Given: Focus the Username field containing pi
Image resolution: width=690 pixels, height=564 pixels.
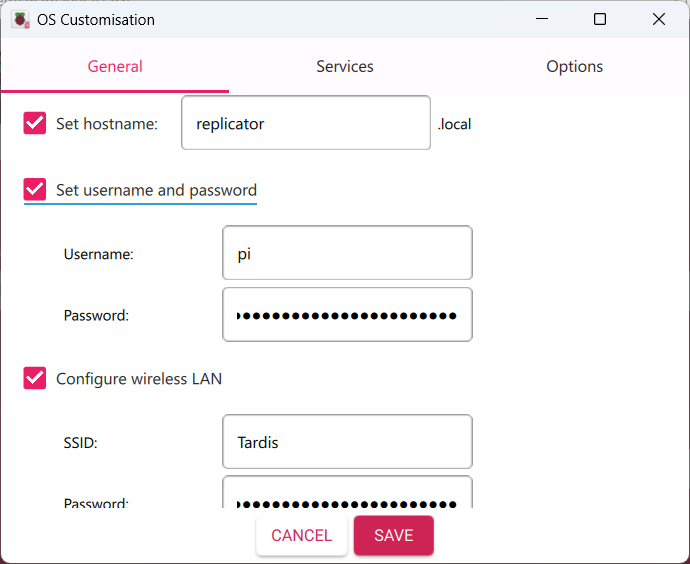Looking at the screenshot, I should pyautogui.click(x=347, y=253).
